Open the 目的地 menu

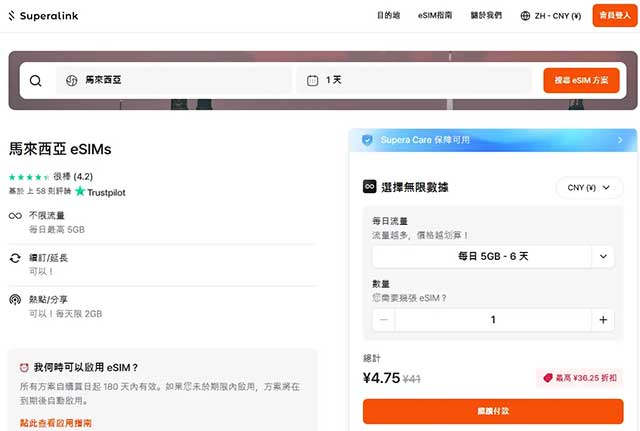388,16
